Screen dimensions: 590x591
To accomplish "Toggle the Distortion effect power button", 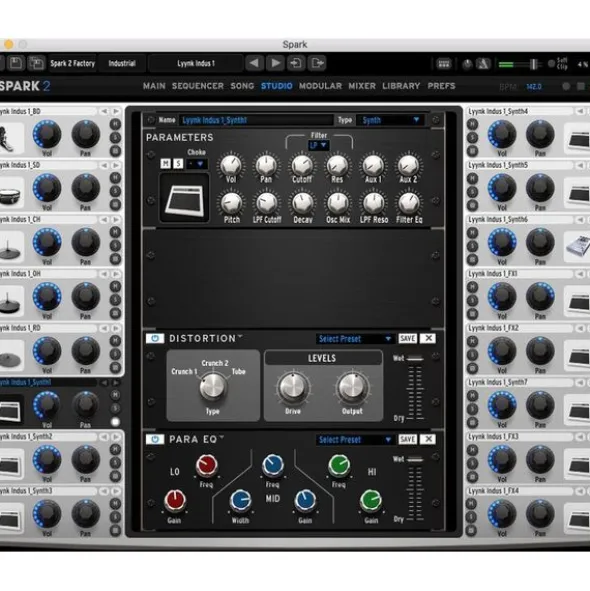I will [x=155, y=338].
